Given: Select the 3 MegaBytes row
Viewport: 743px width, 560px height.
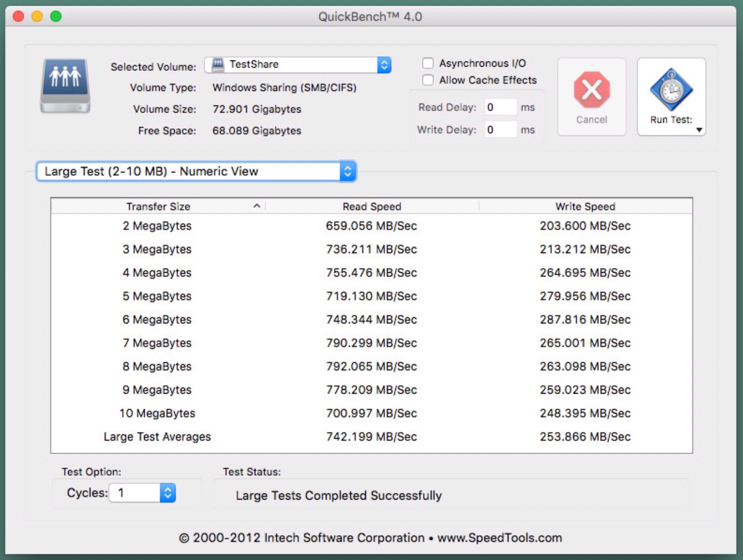Looking at the screenshot, I should click(x=371, y=249).
